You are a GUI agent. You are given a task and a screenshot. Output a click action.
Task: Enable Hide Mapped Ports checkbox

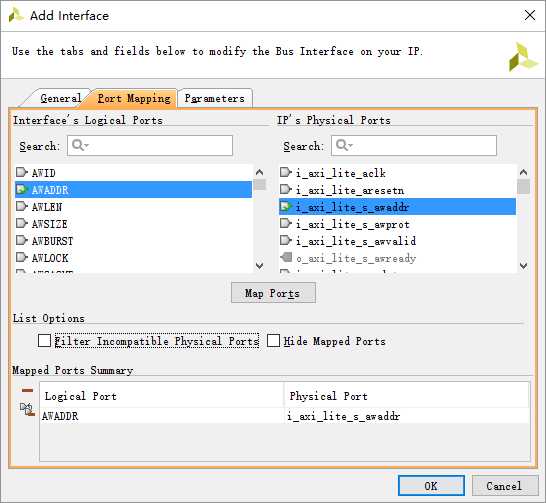click(273, 341)
